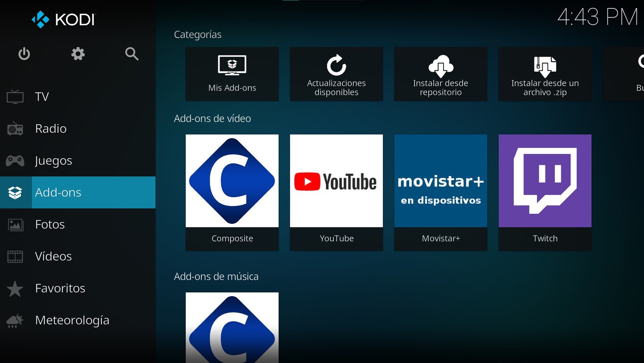The image size is (644, 363).
Task: Select the TV icon in the sidebar
Action: click(x=16, y=96)
